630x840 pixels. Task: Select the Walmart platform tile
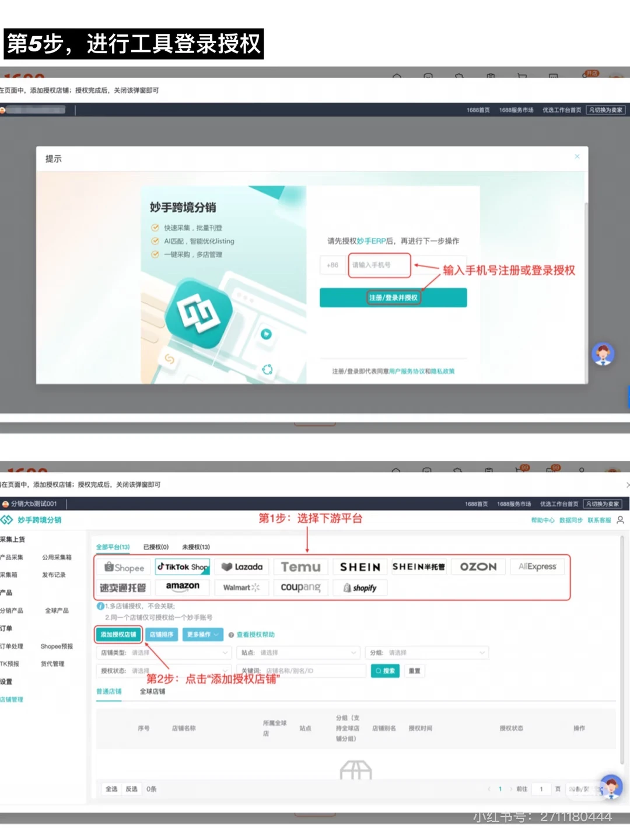(242, 587)
